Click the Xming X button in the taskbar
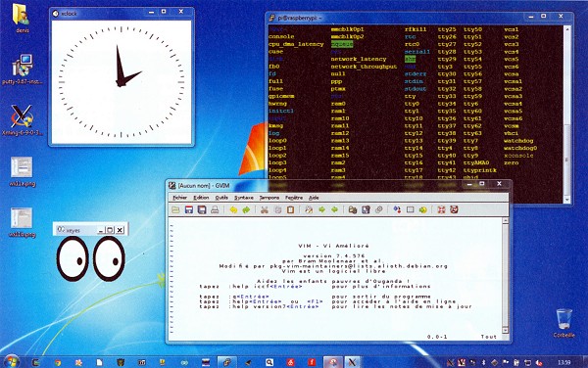Viewport: 588px width, 368px height. click(352, 362)
